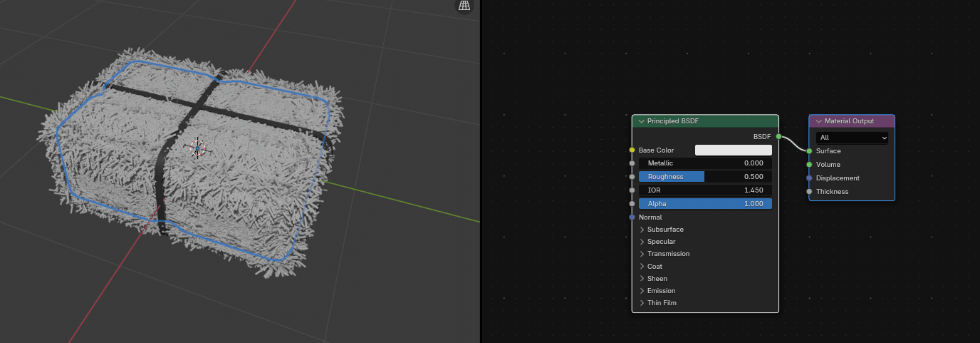The width and height of the screenshot is (980, 343).
Task: Toggle perspective/orthographic view icon in viewport
Action: [x=464, y=6]
